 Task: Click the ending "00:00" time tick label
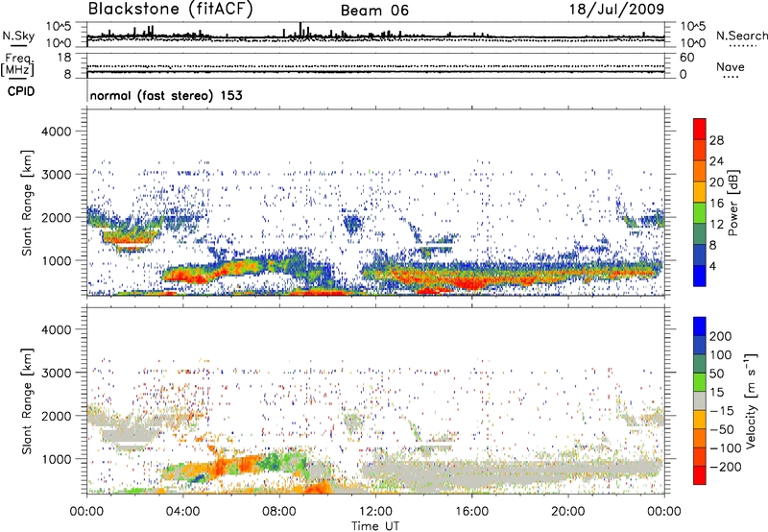click(664, 512)
